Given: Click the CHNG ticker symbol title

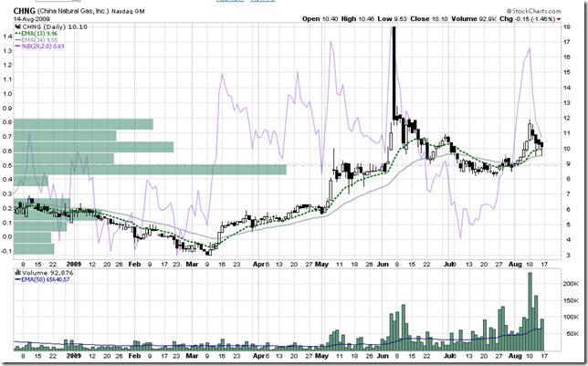Looking at the screenshot, I should click(25, 11).
